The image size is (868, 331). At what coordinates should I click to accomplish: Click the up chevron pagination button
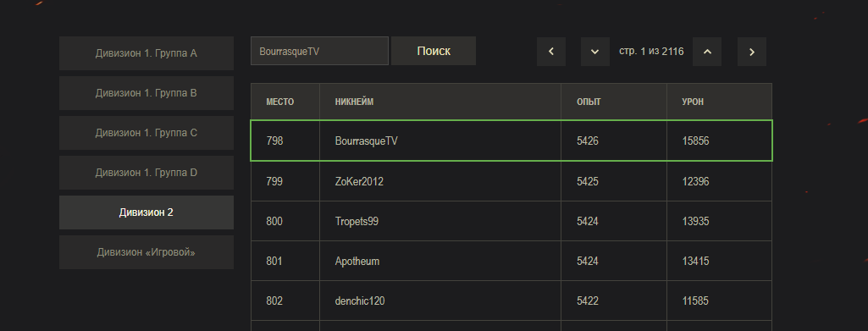707,52
